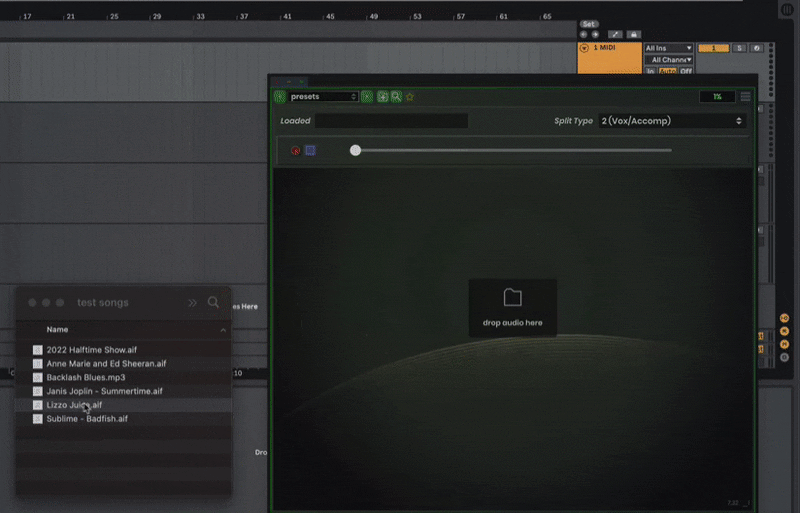This screenshot has width=800, height=513.
Task: Open the presets dropdown
Action: coord(322,97)
